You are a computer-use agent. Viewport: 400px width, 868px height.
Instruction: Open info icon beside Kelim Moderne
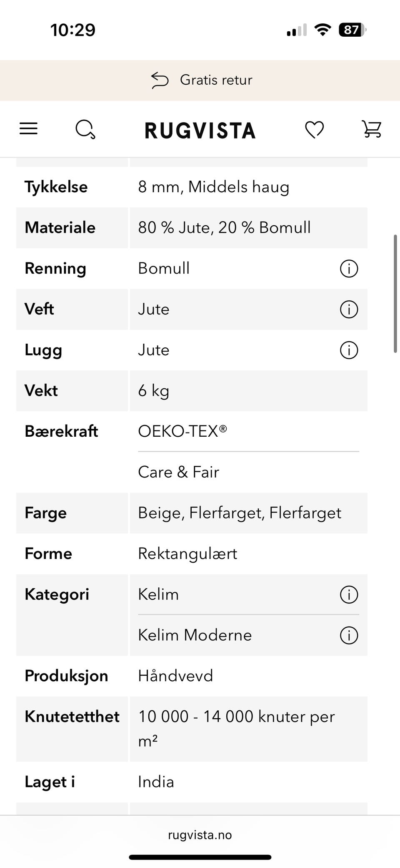point(349,635)
